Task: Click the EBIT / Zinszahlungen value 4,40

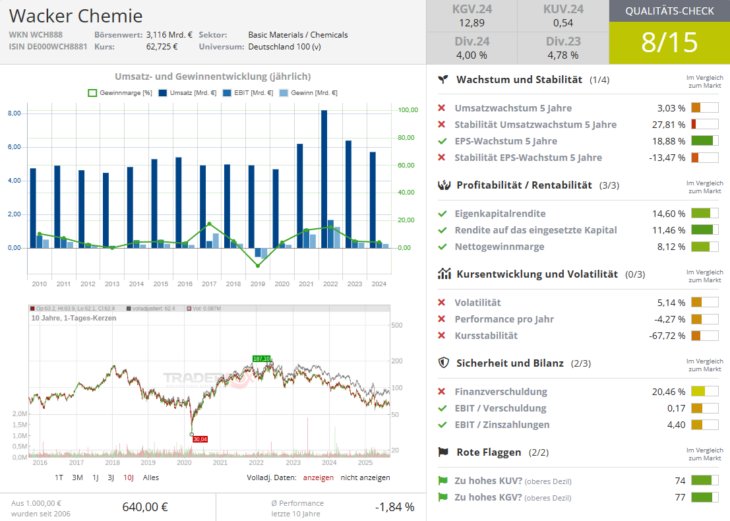Action: (x=676, y=425)
